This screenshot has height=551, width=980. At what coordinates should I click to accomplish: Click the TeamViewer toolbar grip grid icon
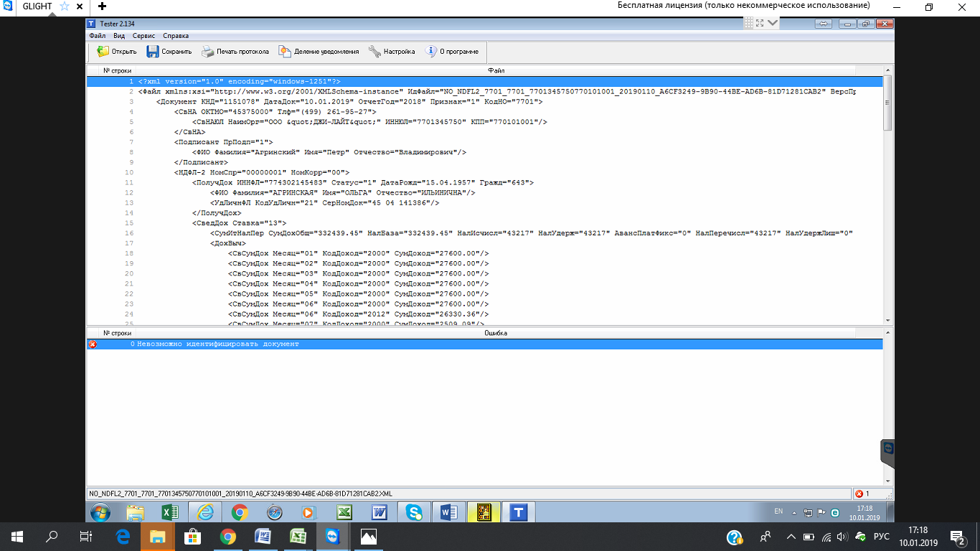748,23
